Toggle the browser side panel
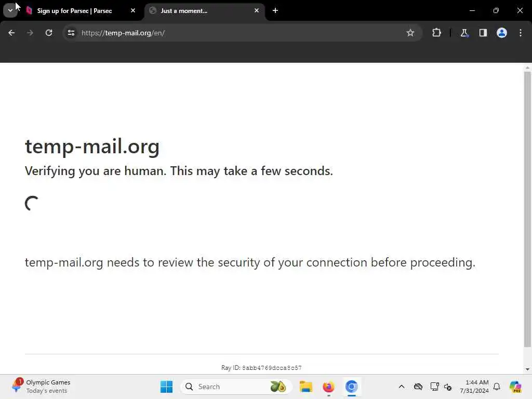Viewport: 532px width, 399px height. (x=483, y=33)
